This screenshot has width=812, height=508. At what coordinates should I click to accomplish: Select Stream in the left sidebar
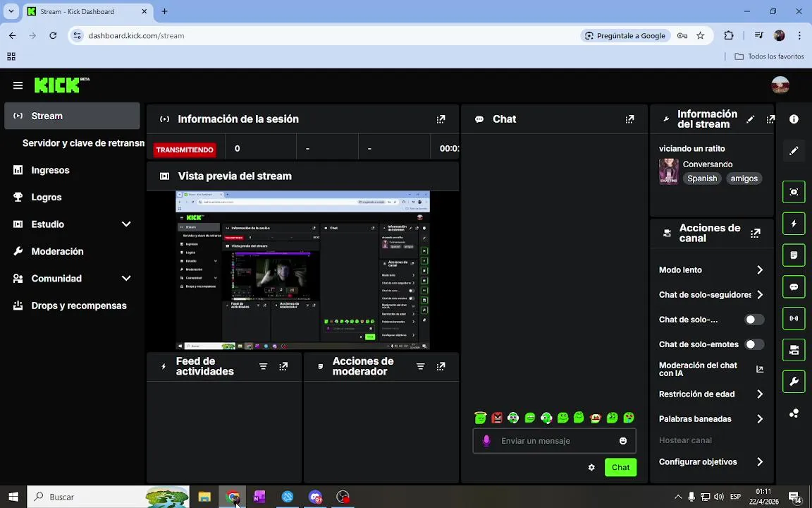[x=72, y=116]
